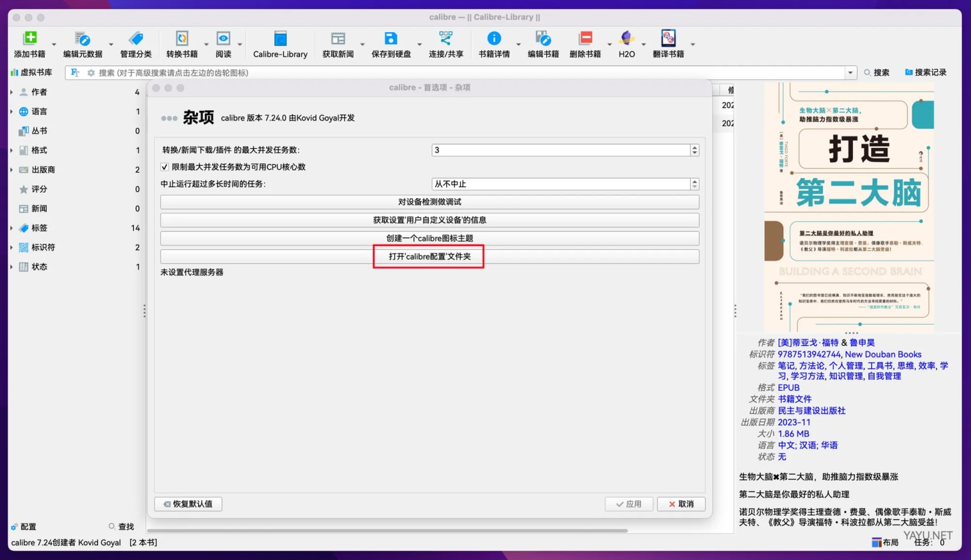Open the search box history dropdown arrow

pos(850,73)
